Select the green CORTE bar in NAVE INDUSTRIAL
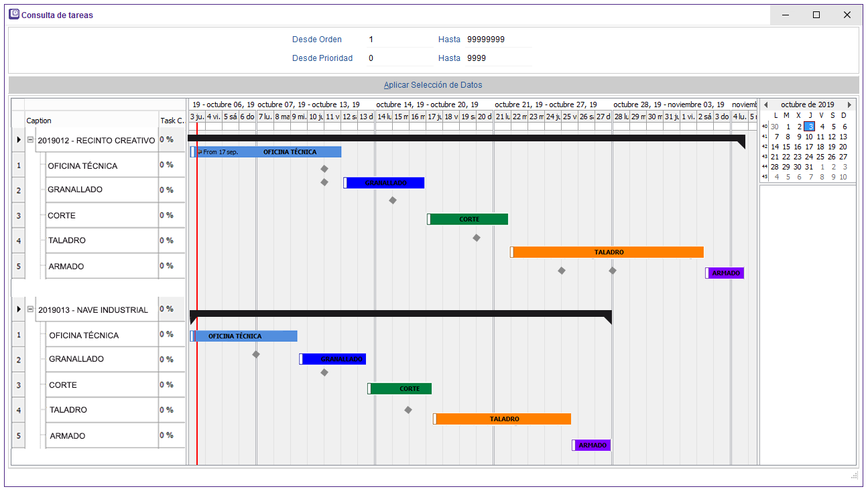This screenshot has height=491, width=868. pos(402,389)
